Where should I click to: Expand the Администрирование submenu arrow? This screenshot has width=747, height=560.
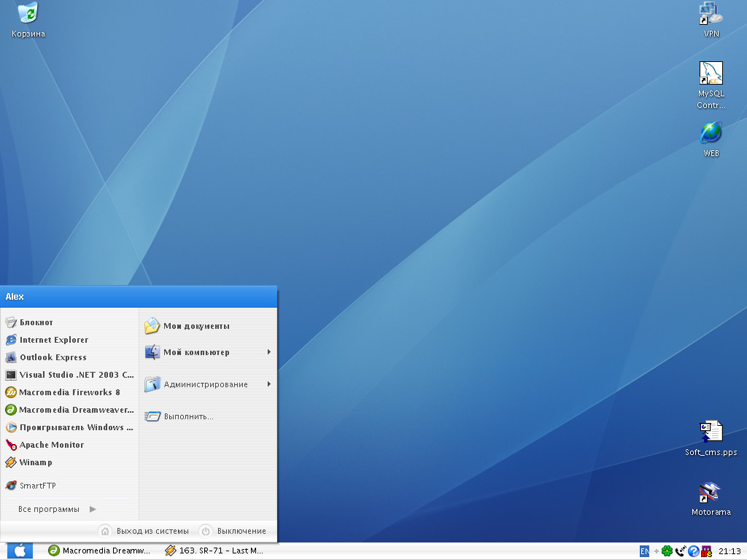[x=269, y=384]
